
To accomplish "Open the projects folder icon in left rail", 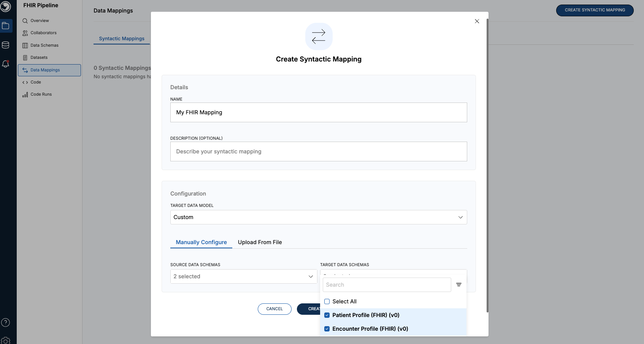I will click(x=6, y=26).
